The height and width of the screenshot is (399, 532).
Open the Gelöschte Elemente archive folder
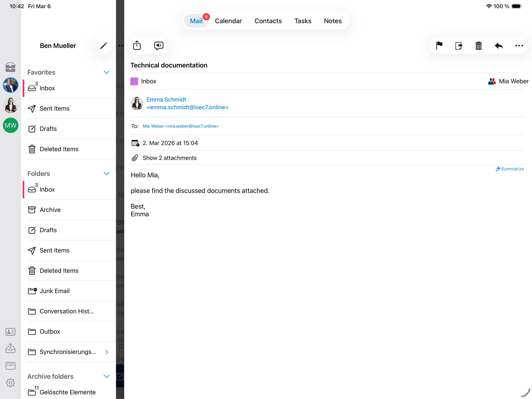point(71,392)
